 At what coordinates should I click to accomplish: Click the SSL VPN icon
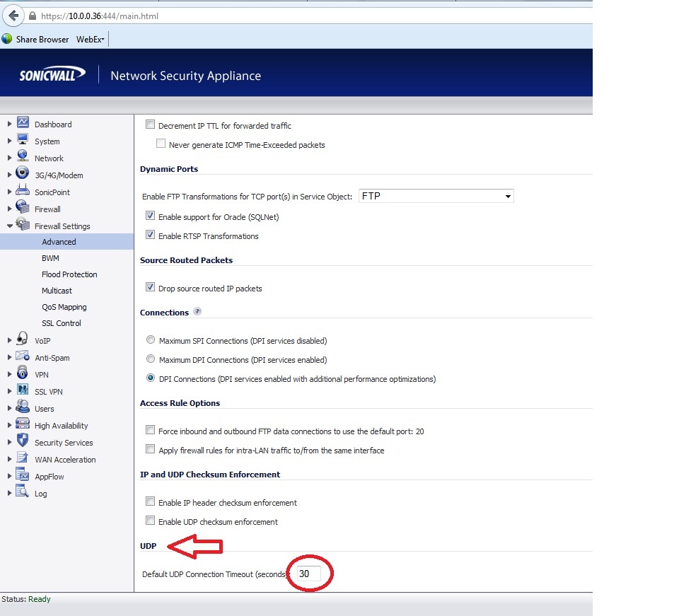tap(23, 390)
